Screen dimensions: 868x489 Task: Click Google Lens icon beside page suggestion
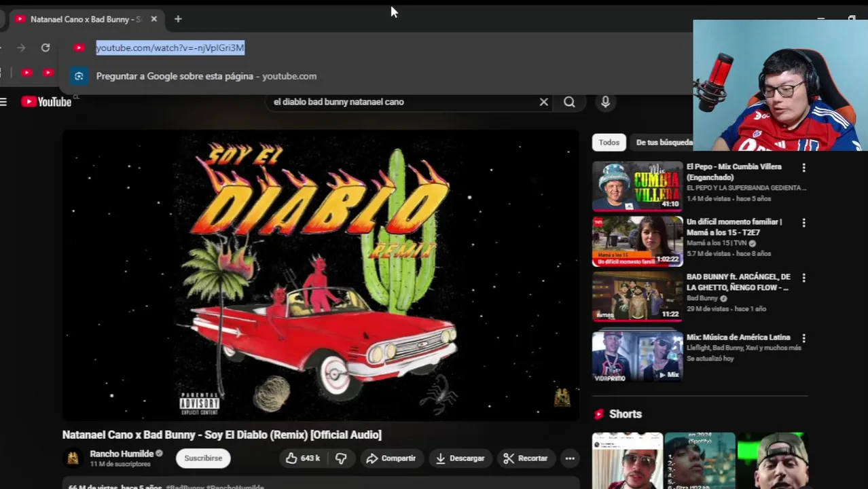point(79,76)
